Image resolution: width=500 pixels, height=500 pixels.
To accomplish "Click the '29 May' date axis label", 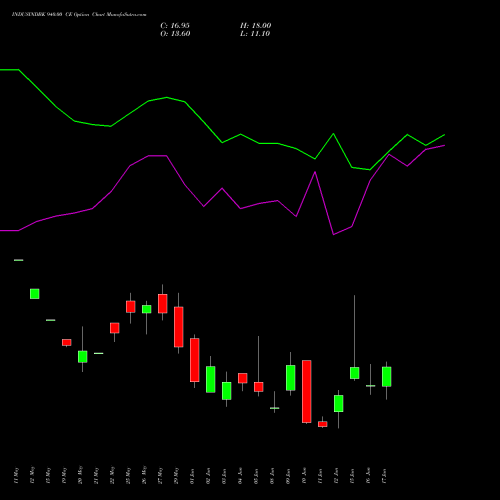I will (x=176, y=475).
